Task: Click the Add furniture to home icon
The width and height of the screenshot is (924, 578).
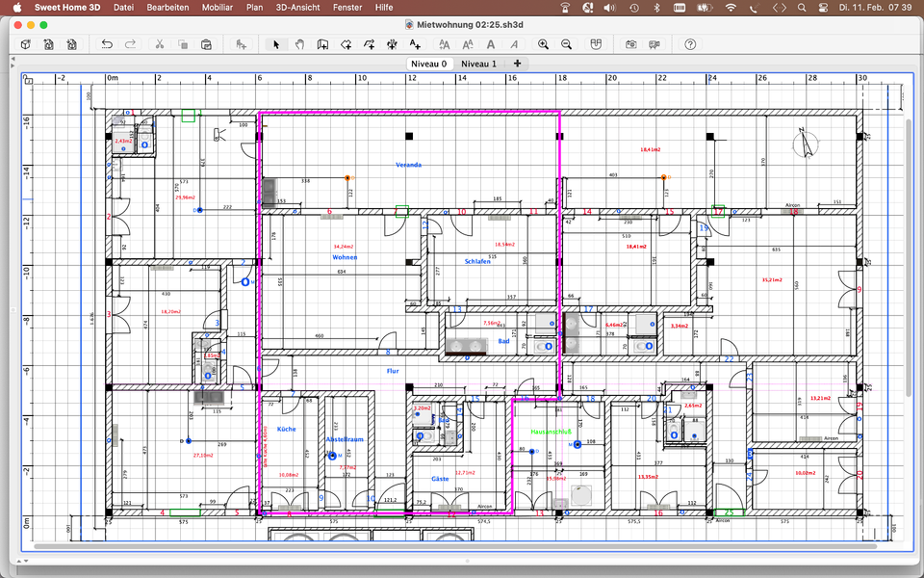Action: click(241, 44)
